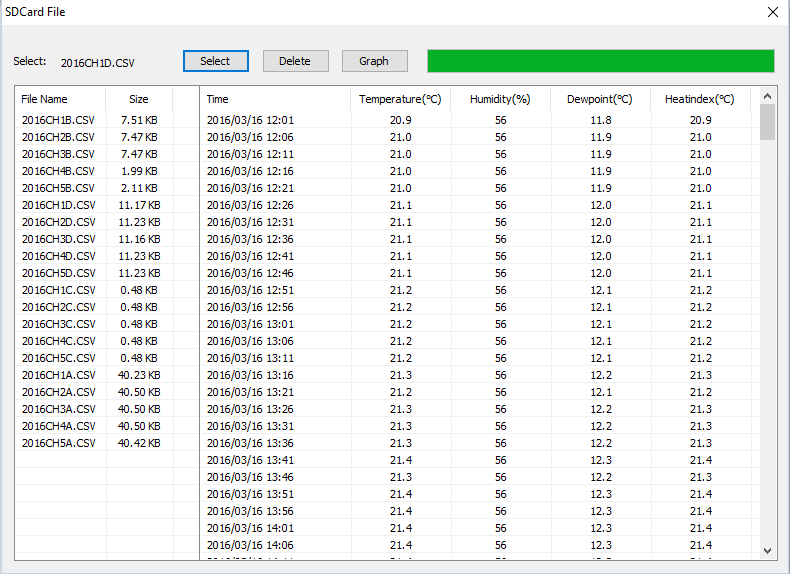The width and height of the screenshot is (790, 574).
Task: Sort by File Name column header
Action: (x=45, y=99)
